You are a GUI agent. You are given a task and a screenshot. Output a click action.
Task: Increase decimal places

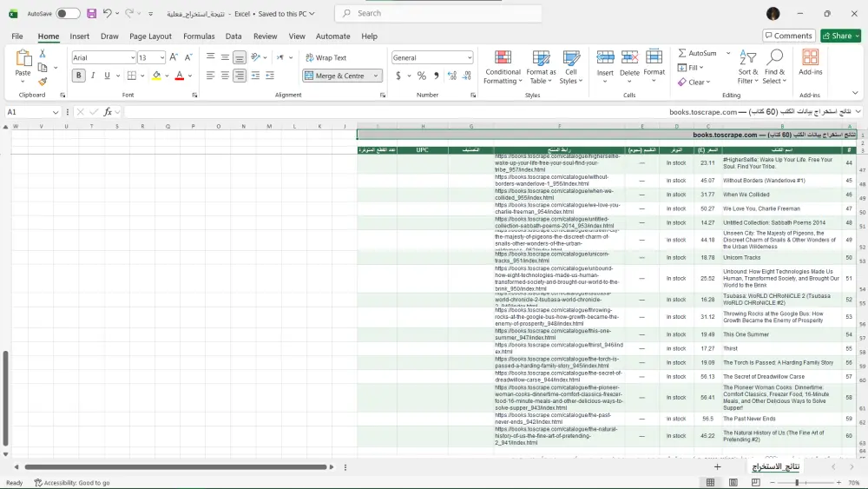(452, 76)
